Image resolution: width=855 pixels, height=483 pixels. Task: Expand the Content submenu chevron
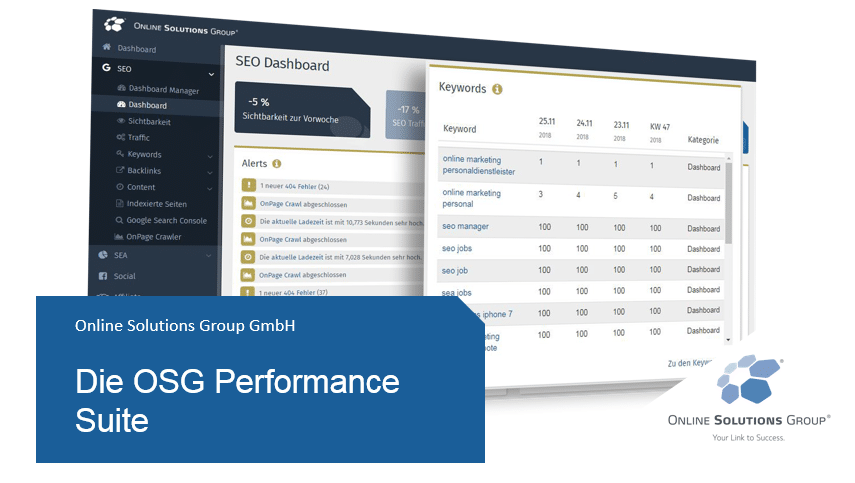click(x=209, y=189)
